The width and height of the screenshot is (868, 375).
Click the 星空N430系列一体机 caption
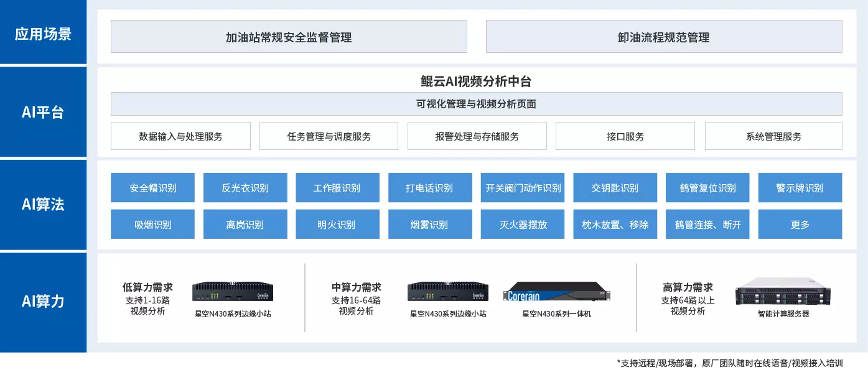[x=556, y=314]
